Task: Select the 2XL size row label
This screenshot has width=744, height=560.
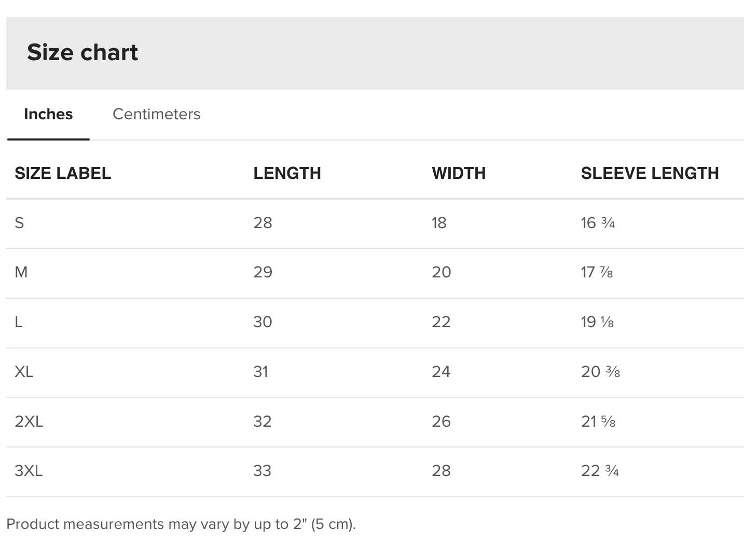Action: (x=29, y=421)
